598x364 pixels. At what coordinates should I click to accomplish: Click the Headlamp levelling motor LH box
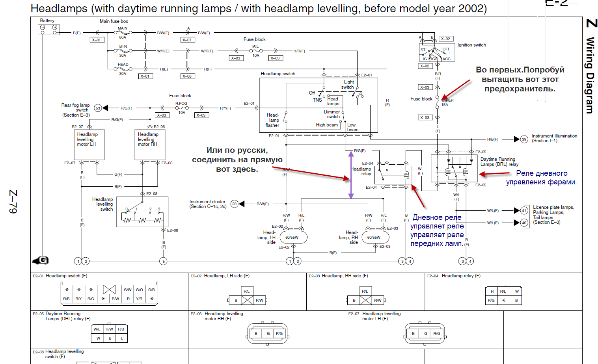click(x=90, y=145)
